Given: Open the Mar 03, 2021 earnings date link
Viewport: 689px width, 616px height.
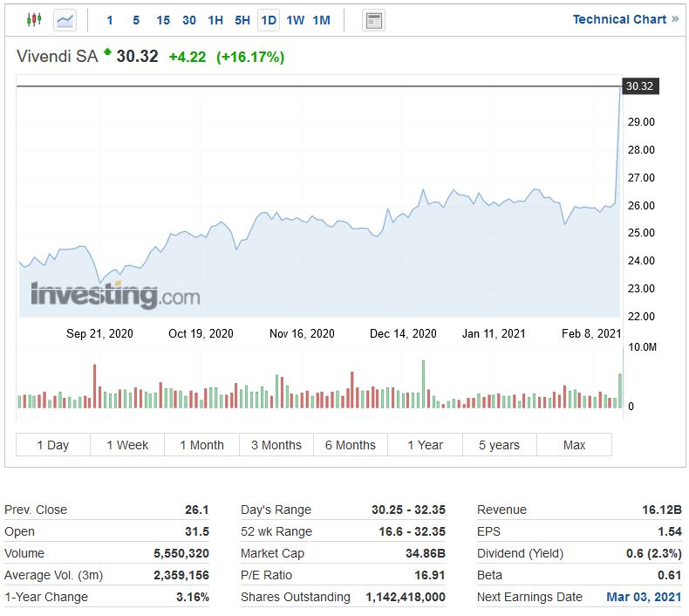Looking at the screenshot, I should click(x=644, y=597).
